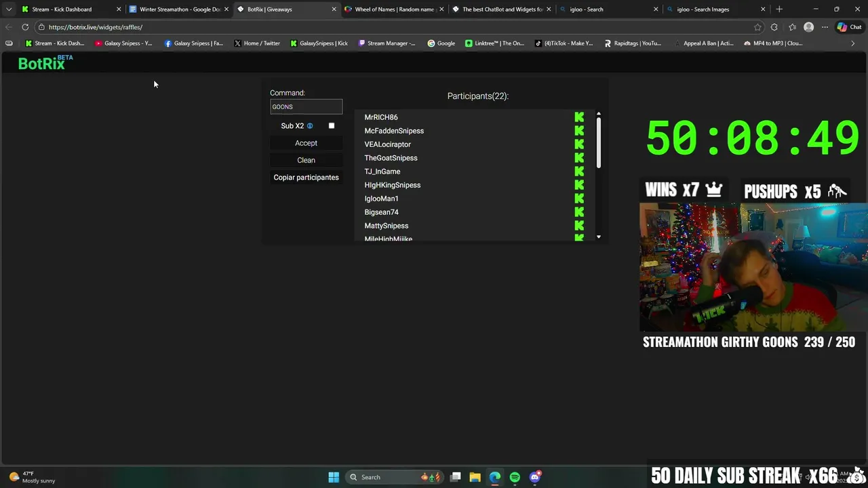This screenshot has width=868, height=488.
Task: Reload the page with the refresh icon
Action: click(25, 27)
